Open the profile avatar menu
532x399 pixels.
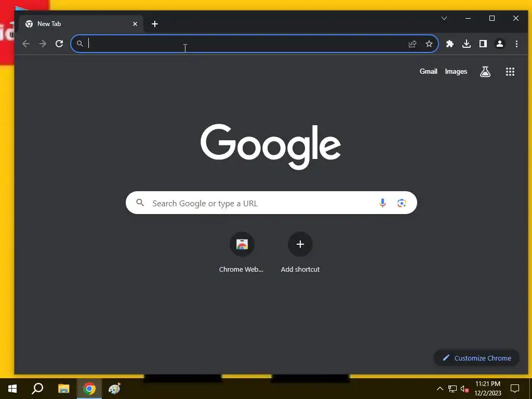[x=500, y=44]
